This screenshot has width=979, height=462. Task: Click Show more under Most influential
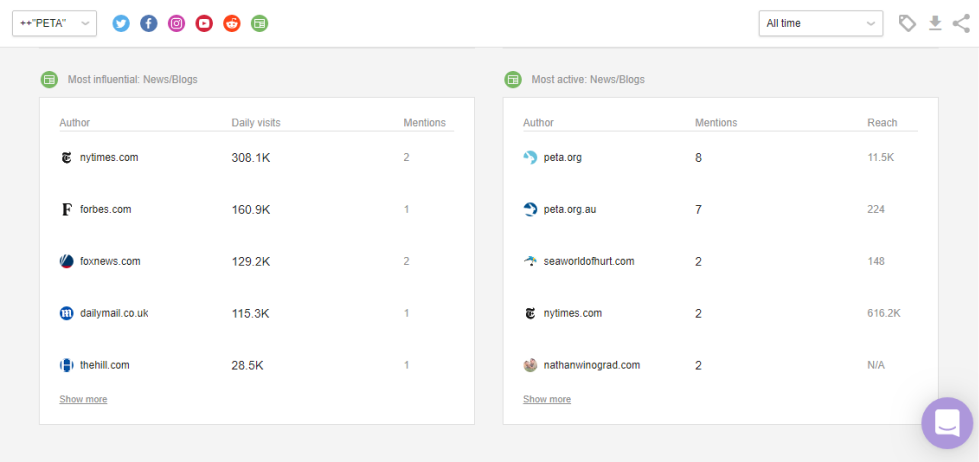coord(83,399)
